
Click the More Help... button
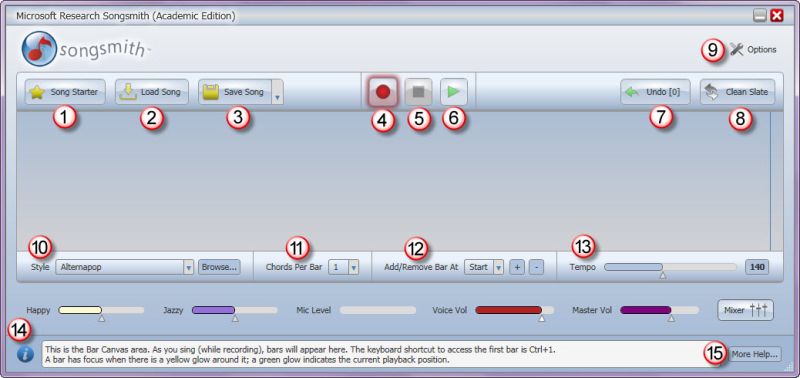pyautogui.click(x=754, y=354)
